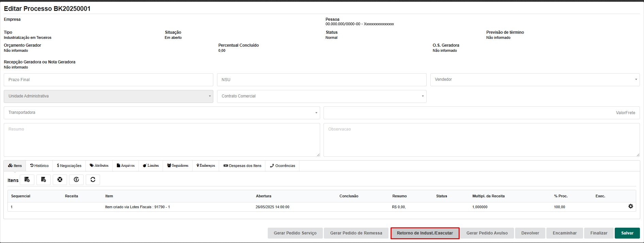Viewport: 644px width, 243px height.
Task: Expand the Transportadora dropdown
Action: [162, 113]
